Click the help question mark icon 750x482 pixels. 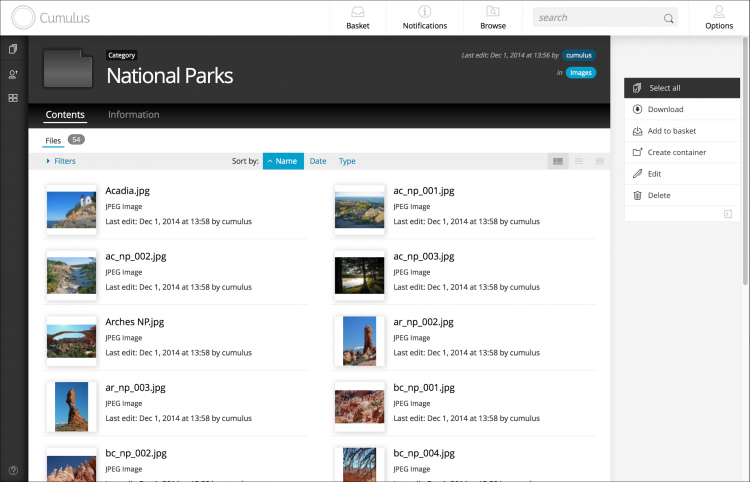pyautogui.click(x=13, y=470)
